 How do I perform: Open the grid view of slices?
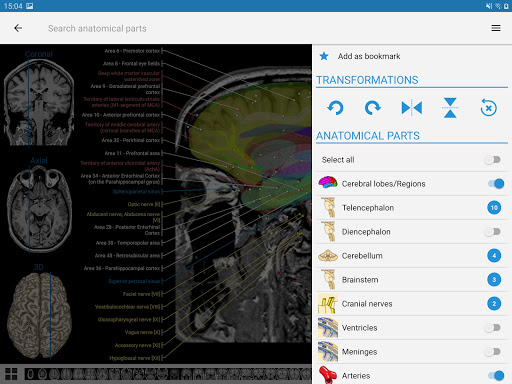[x=11, y=374]
